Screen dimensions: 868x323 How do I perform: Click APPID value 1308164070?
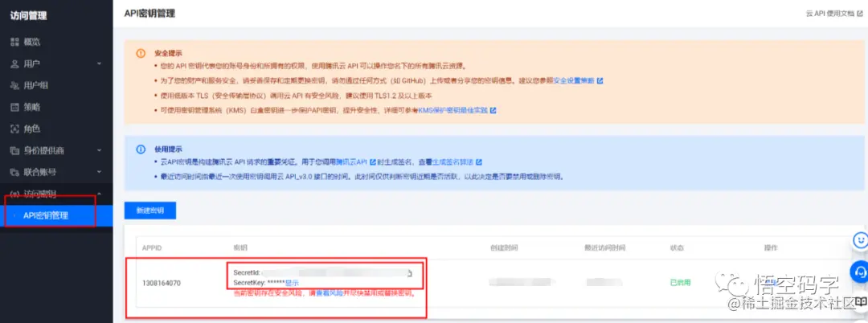click(x=162, y=283)
